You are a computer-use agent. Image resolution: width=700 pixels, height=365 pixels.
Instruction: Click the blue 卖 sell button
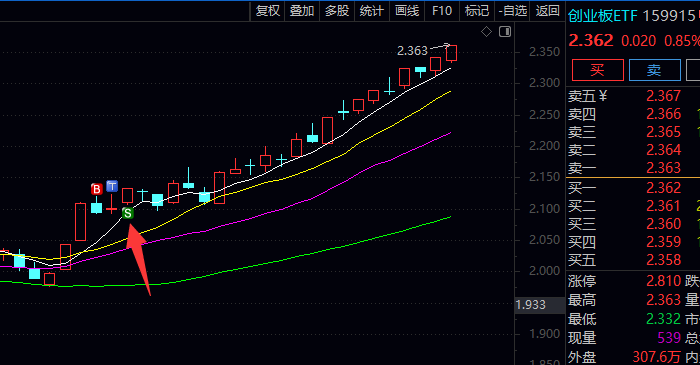[654, 70]
